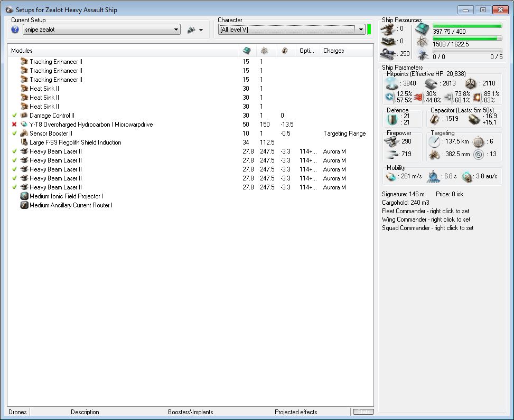Click the warp speed icon showing 3.8 au/s
Viewport: 514px width, 420px height.
point(466,177)
